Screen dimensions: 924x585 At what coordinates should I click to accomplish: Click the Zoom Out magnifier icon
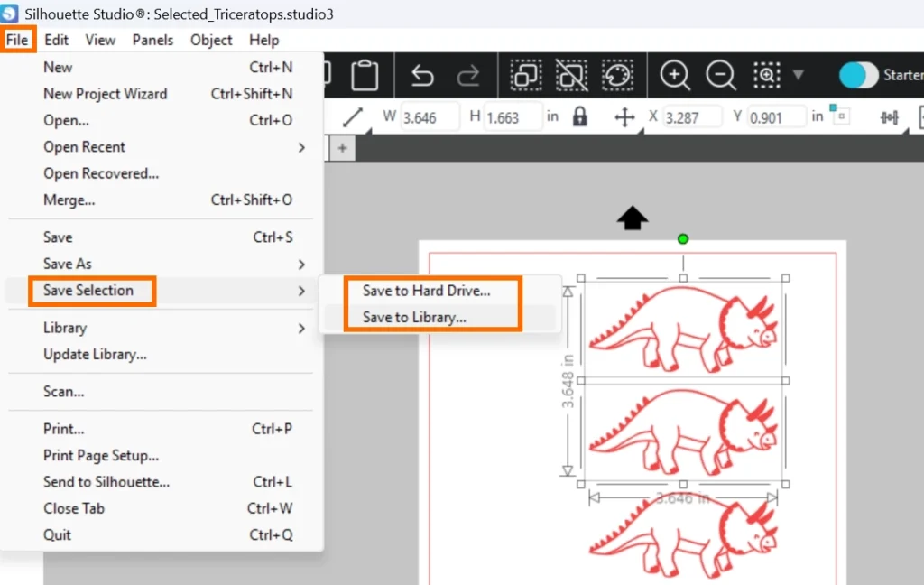[720, 76]
